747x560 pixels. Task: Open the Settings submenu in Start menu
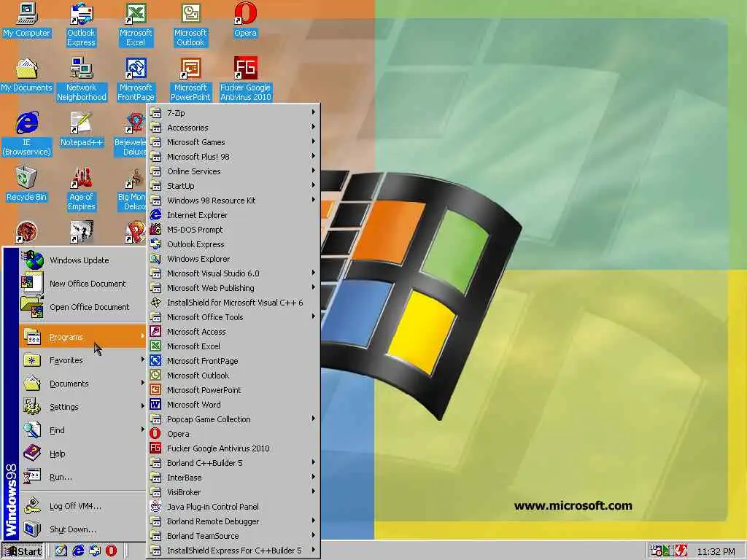(x=82, y=407)
